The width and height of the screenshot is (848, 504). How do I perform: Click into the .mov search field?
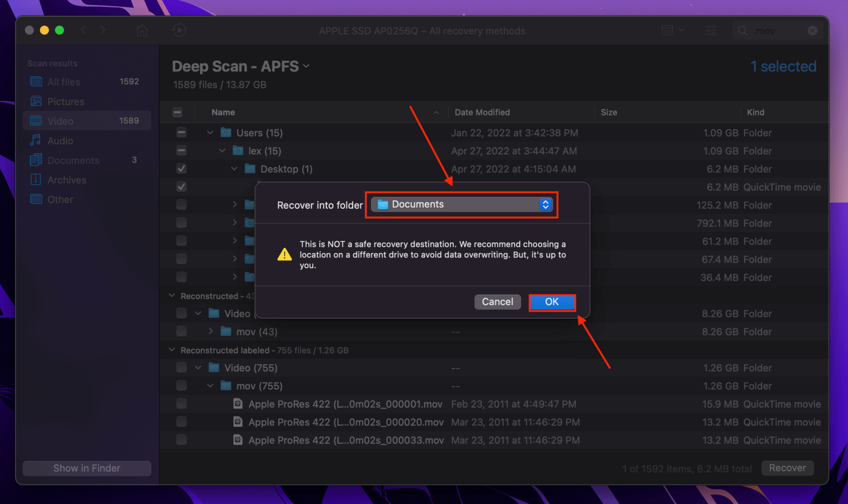click(778, 31)
